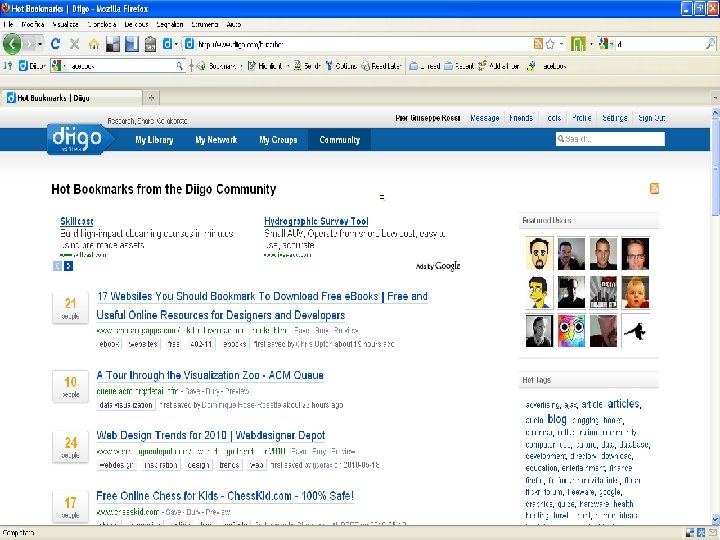The height and width of the screenshot is (540, 720).
Task: Open the back/forward history dropdown arrow
Action: [40, 44]
